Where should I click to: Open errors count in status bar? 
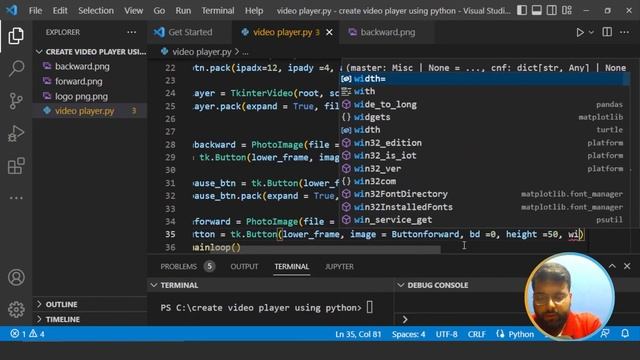point(18,334)
